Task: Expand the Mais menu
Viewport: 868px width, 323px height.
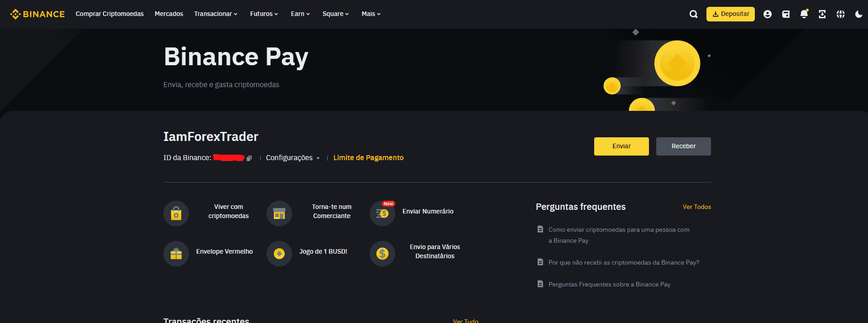Action: click(371, 14)
